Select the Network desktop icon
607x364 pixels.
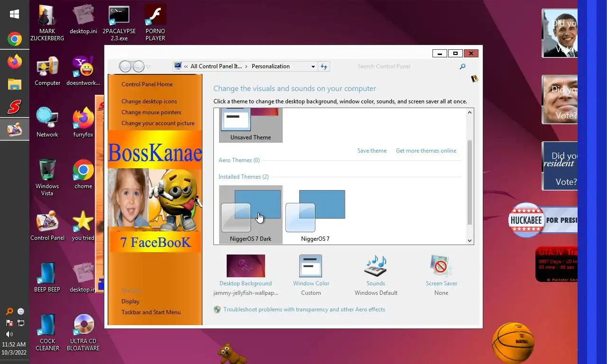47,122
